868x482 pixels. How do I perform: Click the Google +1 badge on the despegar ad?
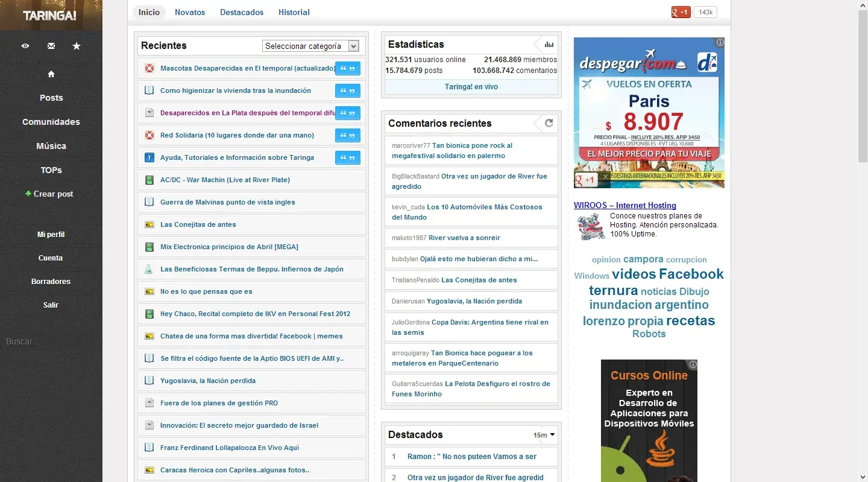point(585,180)
